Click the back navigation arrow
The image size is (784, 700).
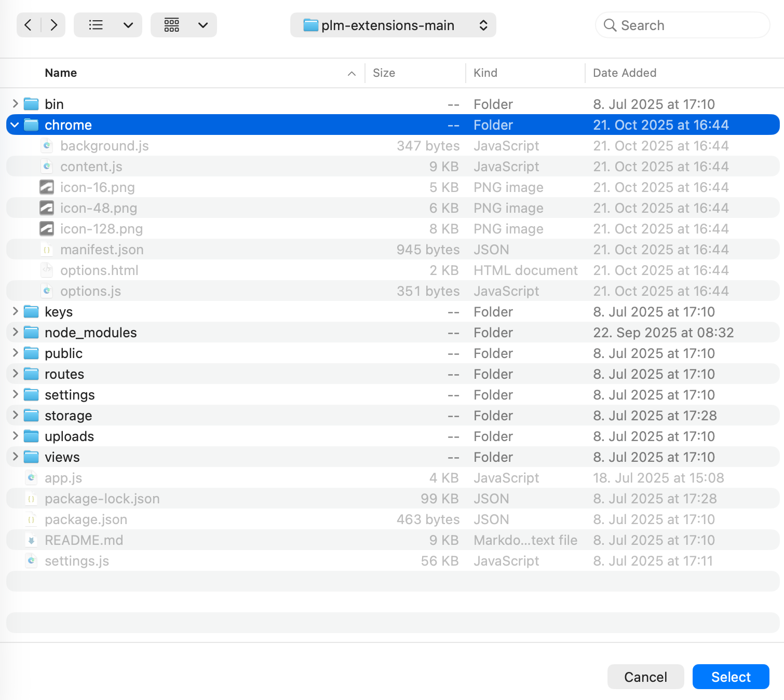click(x=29, y=25)
